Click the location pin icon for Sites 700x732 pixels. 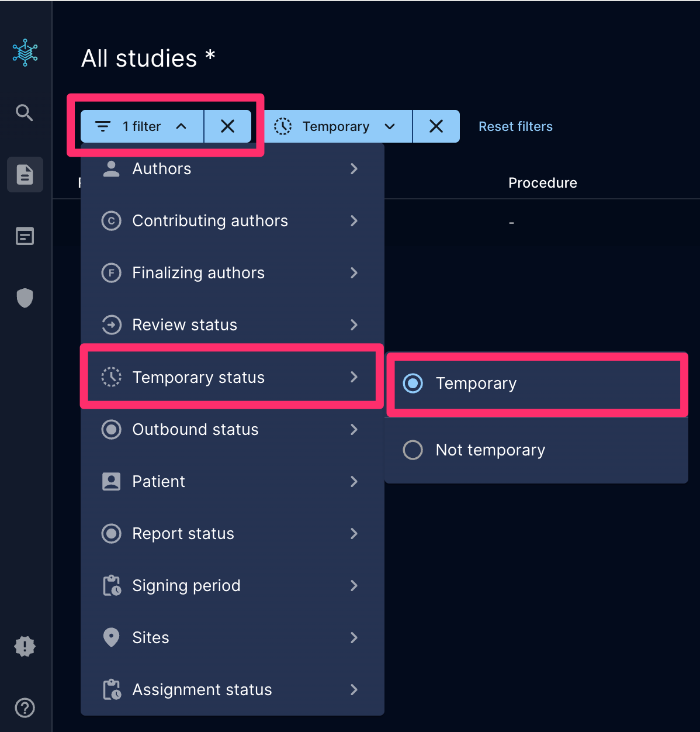click(x=111, y=637)
